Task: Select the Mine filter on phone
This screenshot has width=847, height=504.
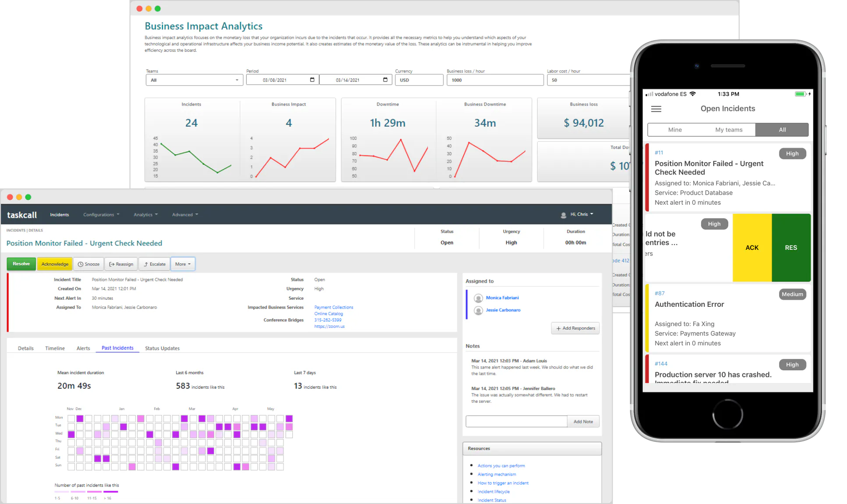Action: [x=675, y=130]
